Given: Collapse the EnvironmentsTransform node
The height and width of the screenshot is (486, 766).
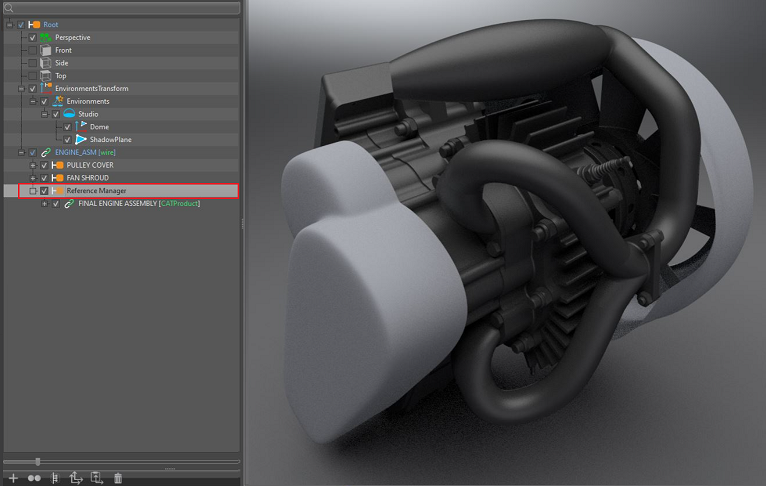Looking at the screenshot, I should pos(21,88).
